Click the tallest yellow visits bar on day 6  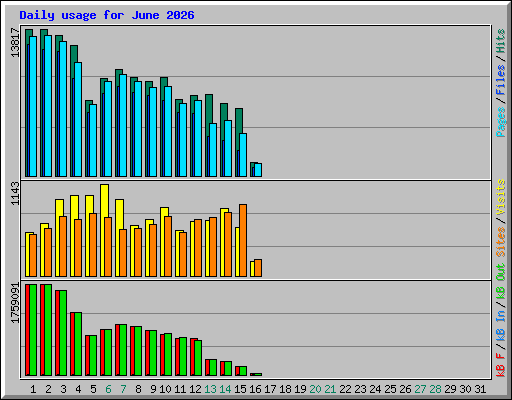(104, 230)
